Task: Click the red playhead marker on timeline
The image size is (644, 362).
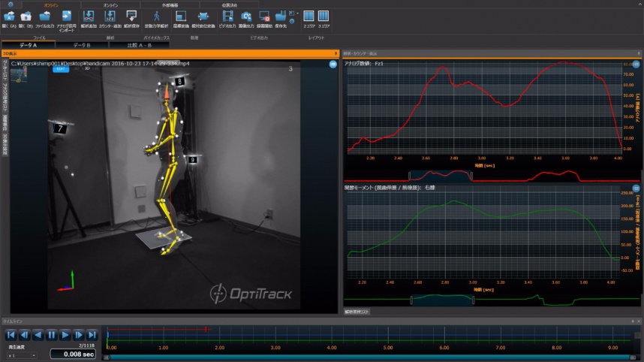Action: click(208, 329)
